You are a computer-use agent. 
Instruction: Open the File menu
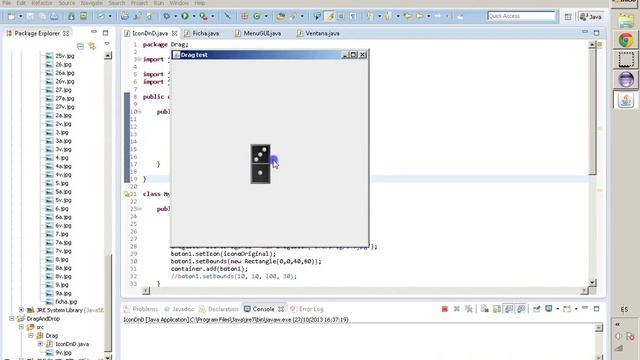[x=7, y=3]
